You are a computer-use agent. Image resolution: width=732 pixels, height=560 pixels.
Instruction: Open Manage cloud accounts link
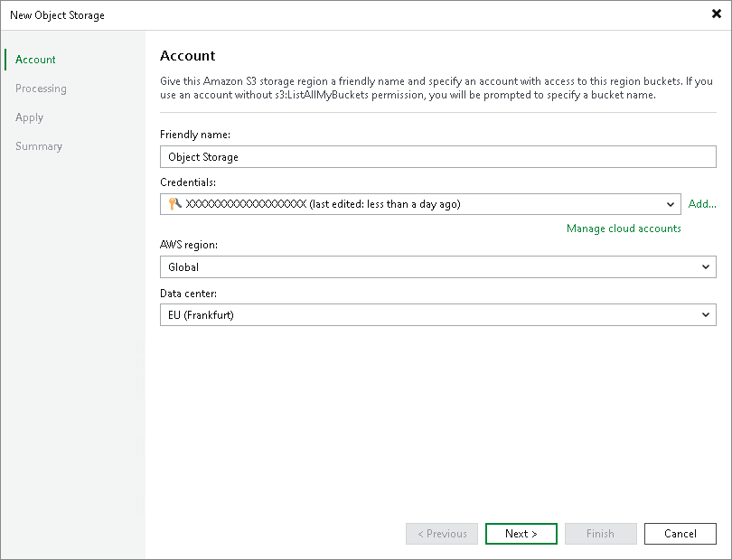pyautogui.click(x=624, y=229)
